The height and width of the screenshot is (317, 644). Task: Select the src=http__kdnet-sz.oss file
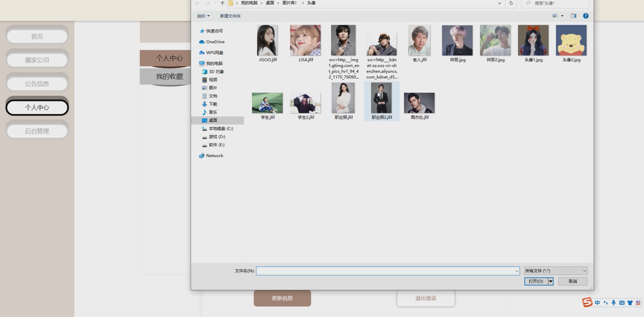382,56
